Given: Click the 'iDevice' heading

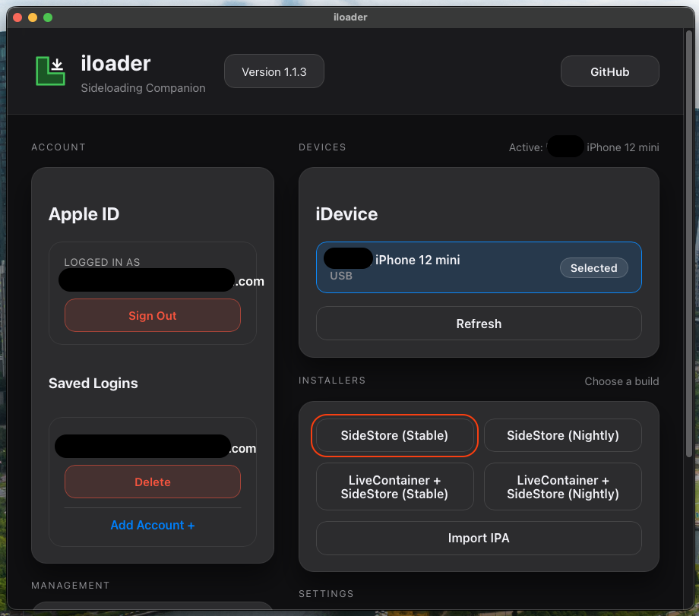Looking at the screenshot, I should pos(346,214).
